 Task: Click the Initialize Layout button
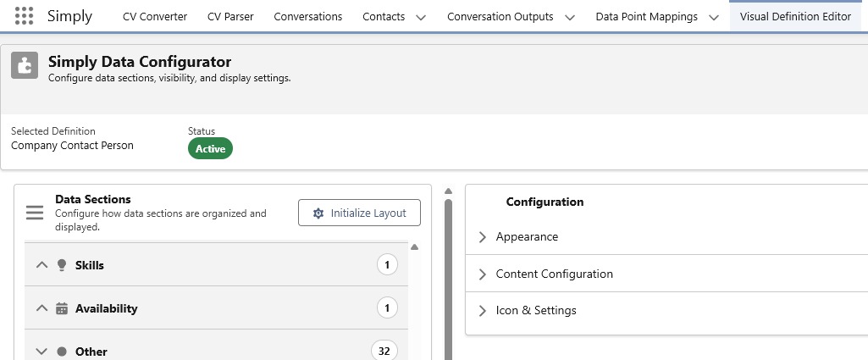(359, 213)
